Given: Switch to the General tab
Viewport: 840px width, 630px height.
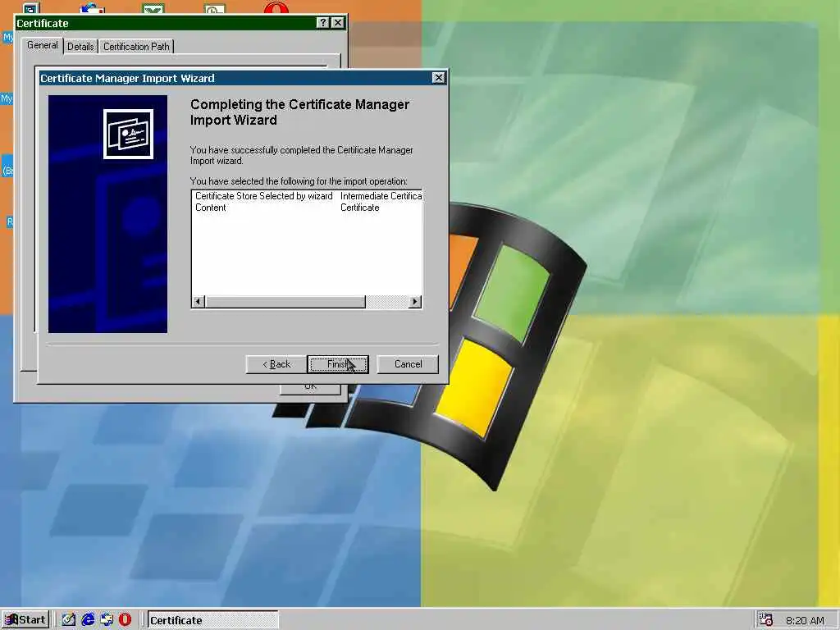Looking at the screenshot, I should (43, 46).
